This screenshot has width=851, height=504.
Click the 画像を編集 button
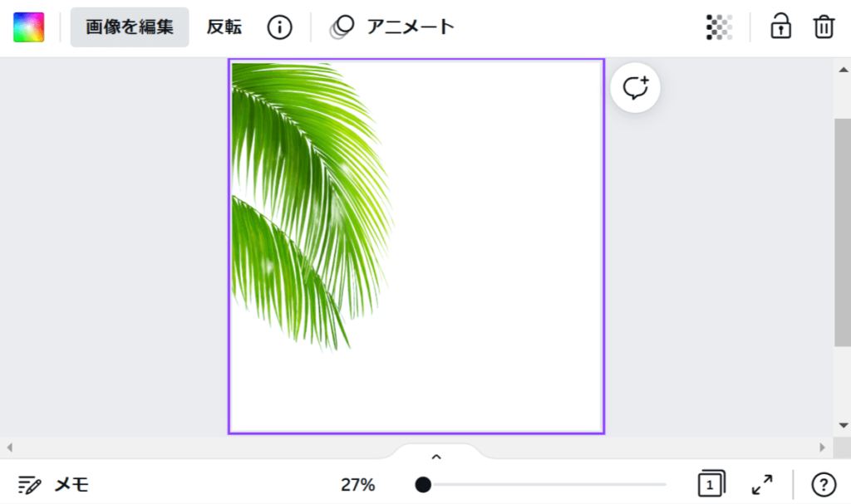click(130, 27)
